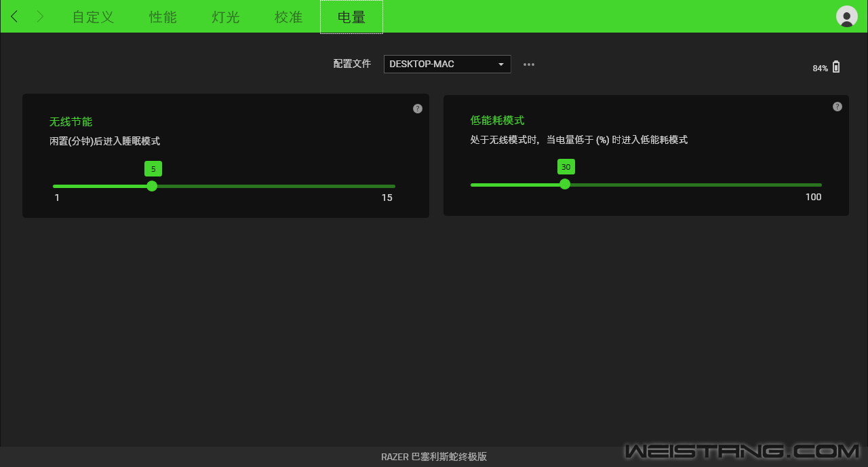Screen dimensions: 868x467
Task: Click the 100 maximum label of low-power slider
Action: coord(813,197)
